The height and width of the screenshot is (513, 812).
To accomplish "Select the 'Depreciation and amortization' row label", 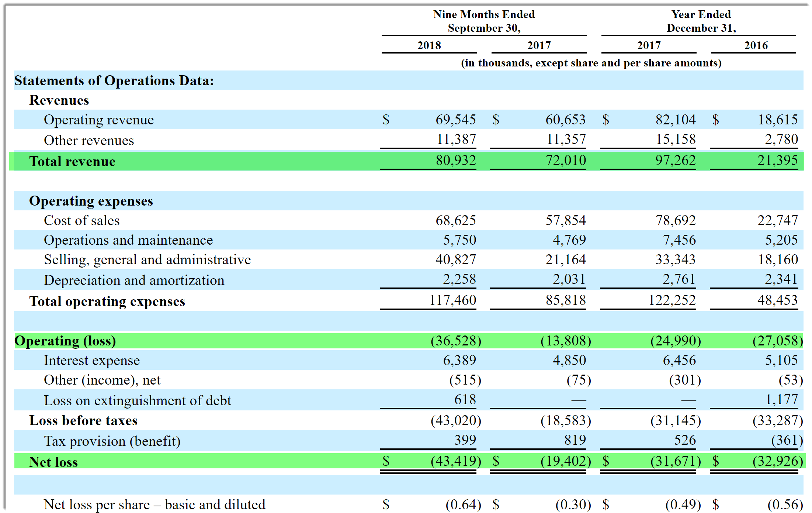I will pyautogui.click(x=134, y=280).
